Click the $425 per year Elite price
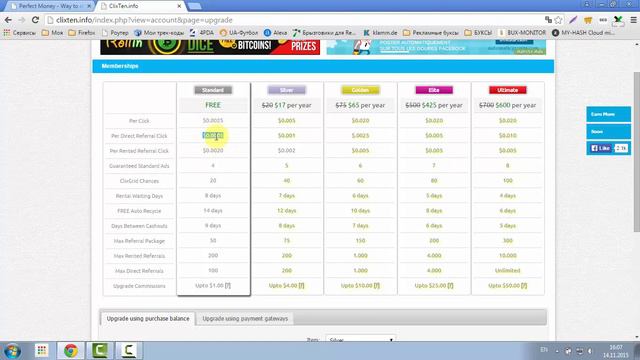The image size is (640, 360). (x=442, y=105)
